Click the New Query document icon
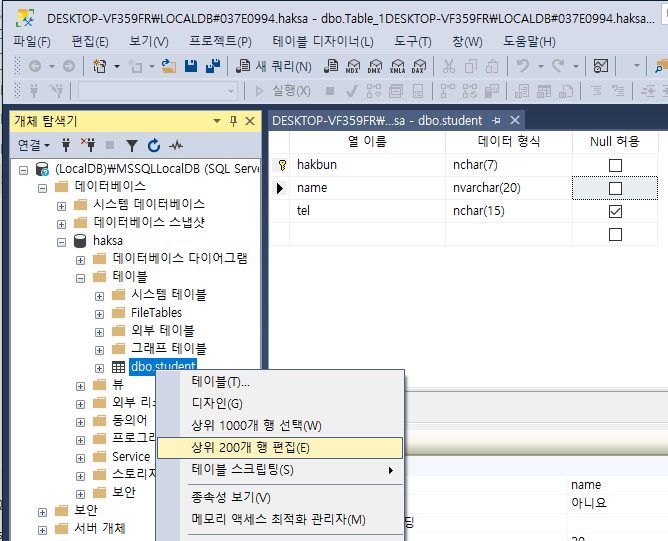Screen dimensions: 668x541 243,66
